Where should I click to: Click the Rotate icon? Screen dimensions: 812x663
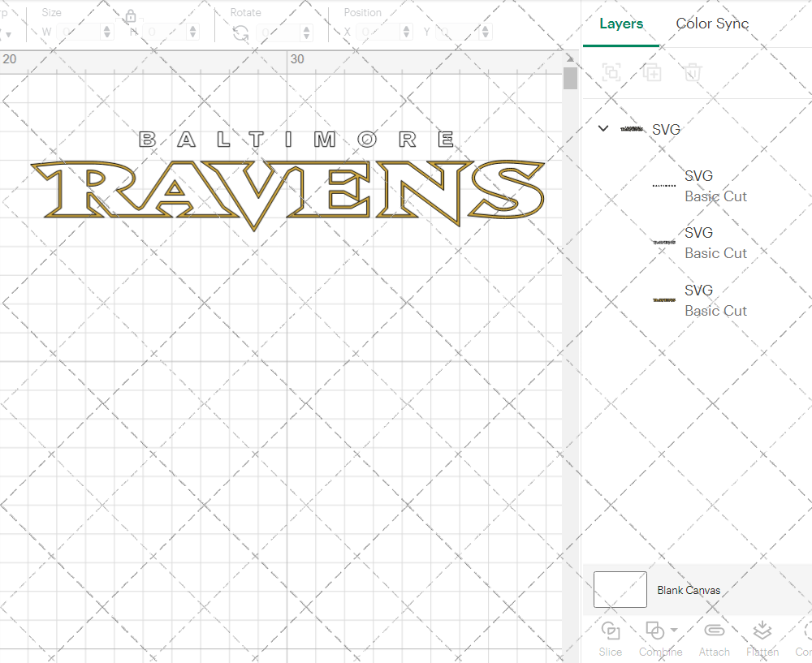[240, 33]
